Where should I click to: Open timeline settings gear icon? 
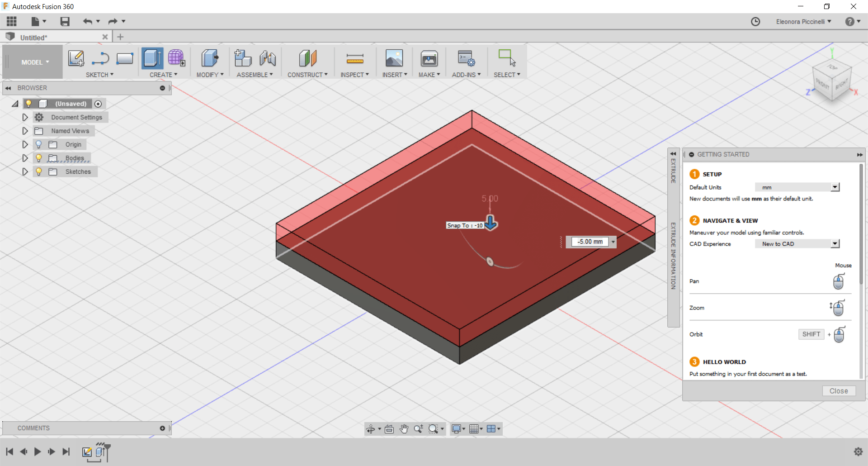tap(858, 452)
